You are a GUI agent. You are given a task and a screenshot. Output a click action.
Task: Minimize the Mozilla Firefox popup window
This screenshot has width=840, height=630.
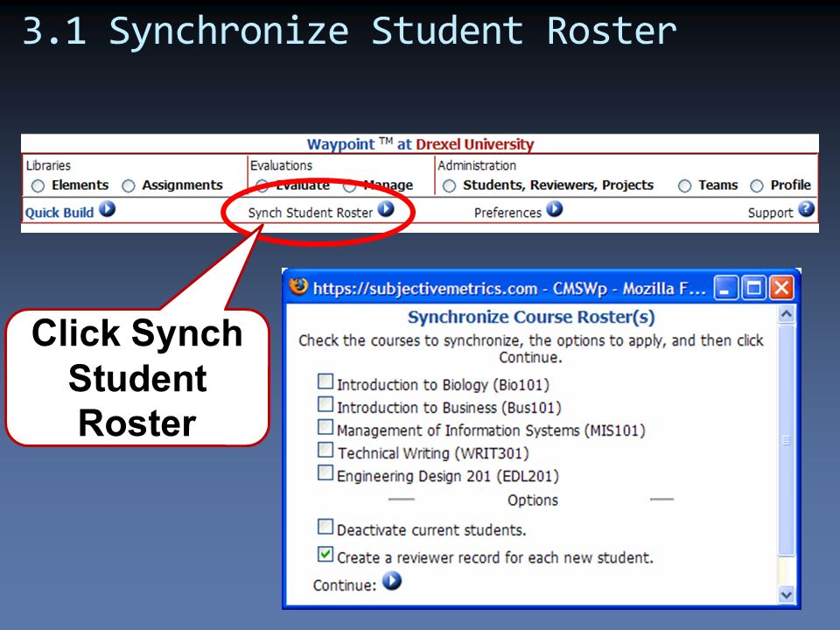pos(726,288)
